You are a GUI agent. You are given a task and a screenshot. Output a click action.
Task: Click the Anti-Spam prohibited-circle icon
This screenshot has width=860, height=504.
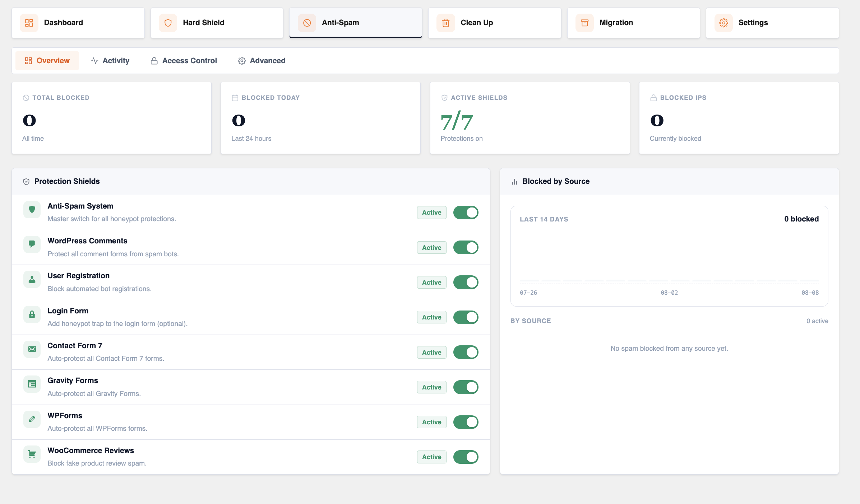[307, 23]
